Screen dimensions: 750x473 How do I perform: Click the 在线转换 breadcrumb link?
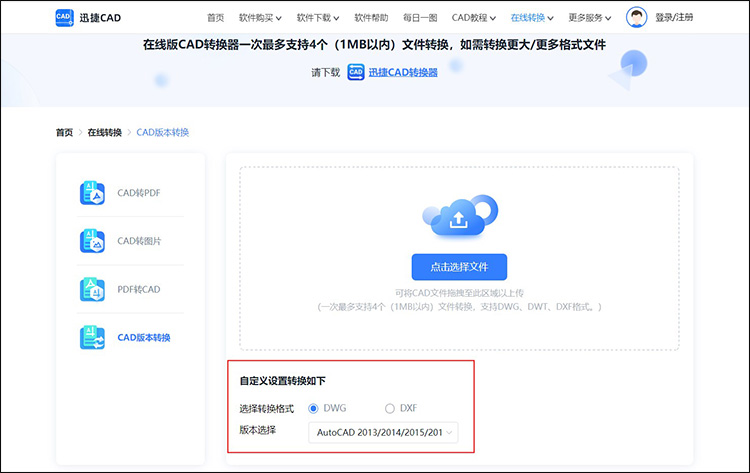point(104,132)
